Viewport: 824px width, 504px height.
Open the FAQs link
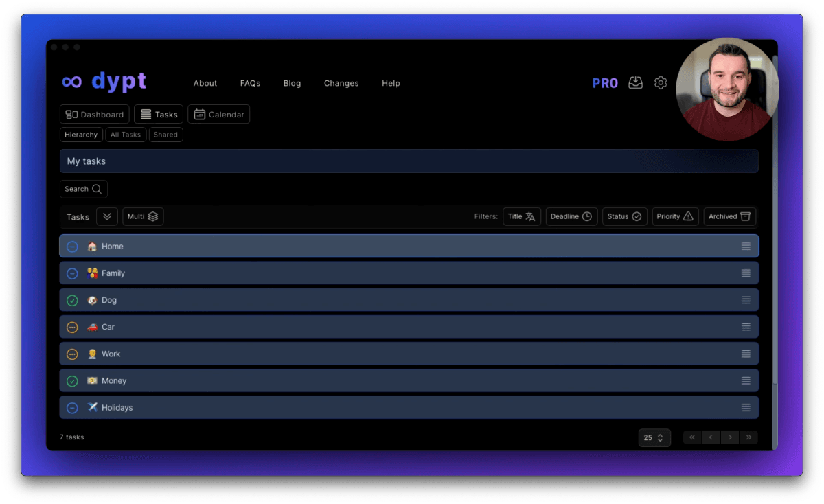click(250, 83)
